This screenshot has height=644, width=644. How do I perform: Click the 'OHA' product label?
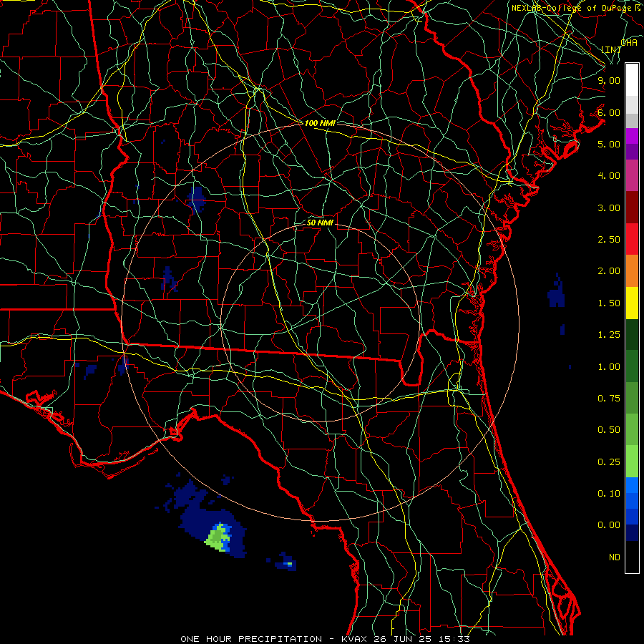(x=629, y=42)
